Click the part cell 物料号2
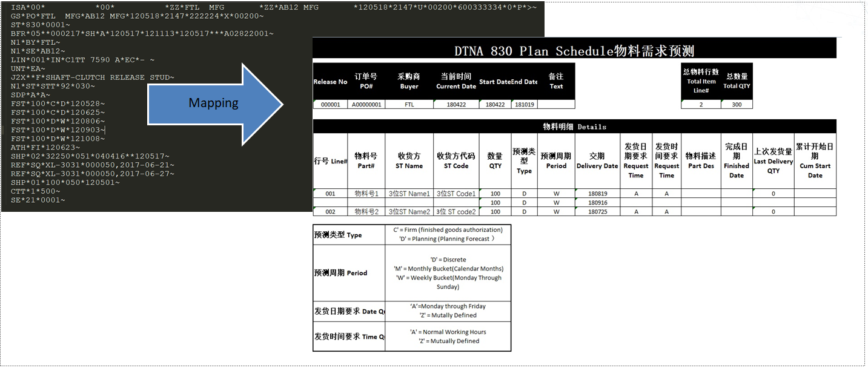The height and width of the screenshot is (368, 868). (366, 212)
